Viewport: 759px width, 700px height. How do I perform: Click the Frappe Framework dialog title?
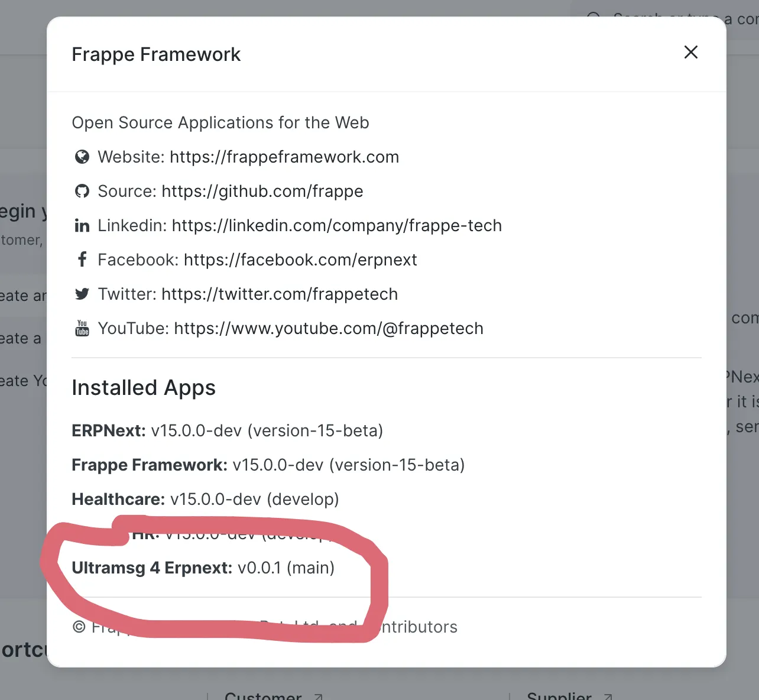click(x=156, y=54)
